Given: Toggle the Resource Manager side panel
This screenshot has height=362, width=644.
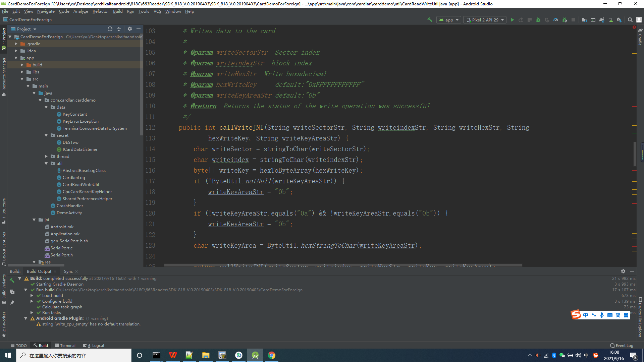Looking at the screenshot, I should (x=4, y=76).
